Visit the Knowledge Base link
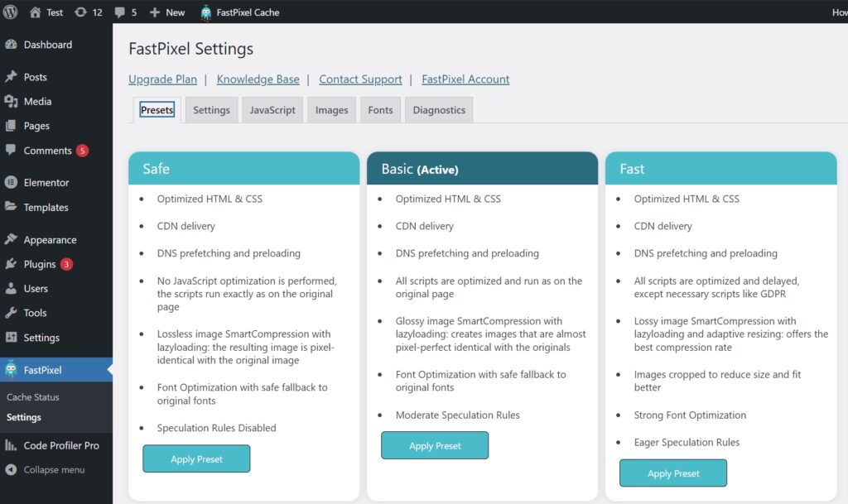Viewport: 848px width, 504px height. (258, 79)
